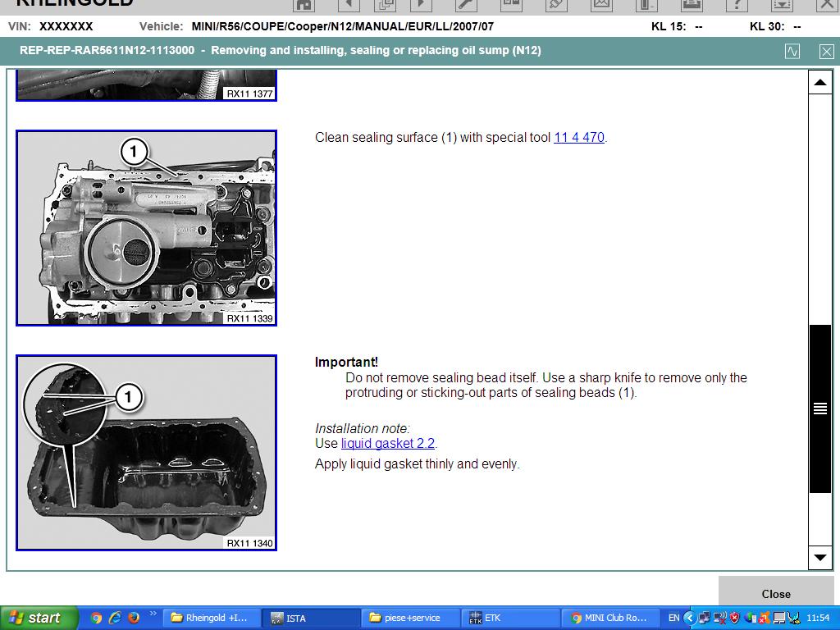Viewport: 840px width, 630px height.
Task: Open help via question mark icon
Action: pyautogui.click(x=736, y=4)
